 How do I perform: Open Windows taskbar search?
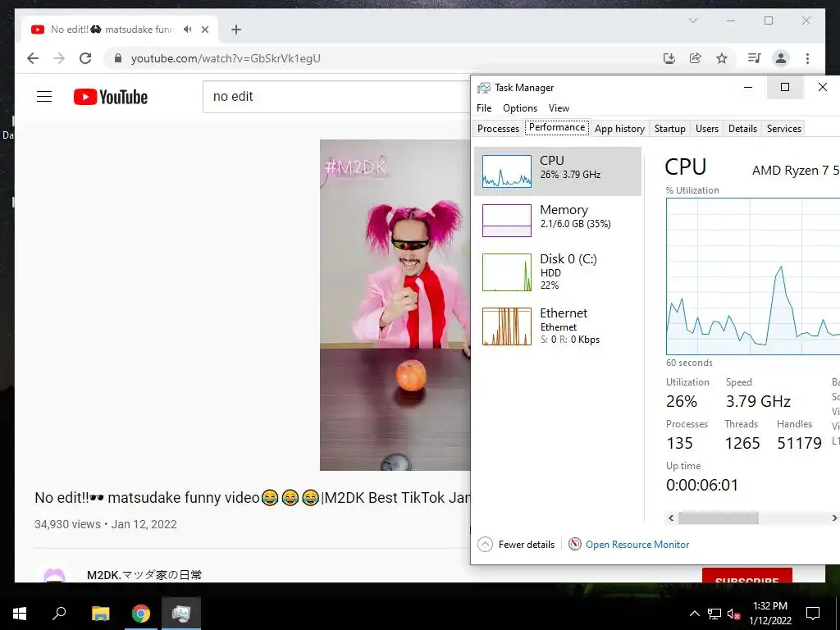click(x=59, y=614)
